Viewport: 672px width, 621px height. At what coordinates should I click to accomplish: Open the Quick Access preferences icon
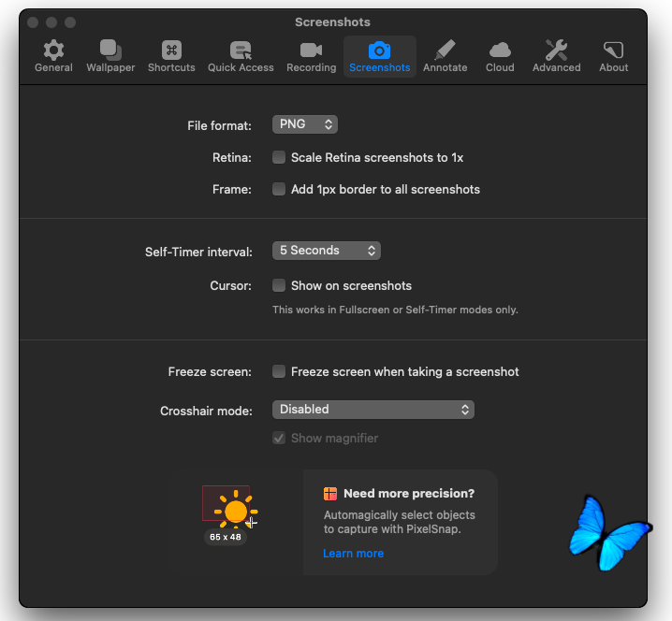pos(241,51)
